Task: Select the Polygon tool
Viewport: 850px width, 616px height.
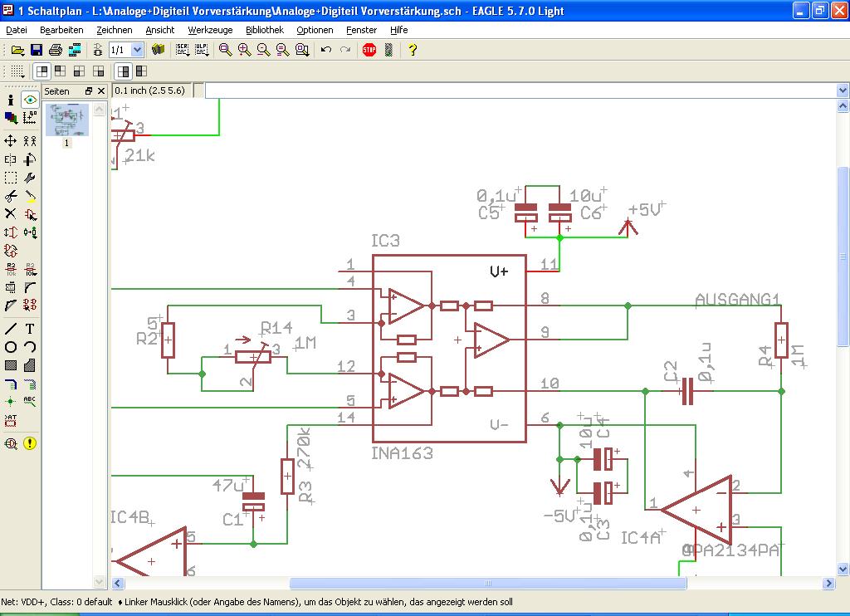Action: point(30,365)
